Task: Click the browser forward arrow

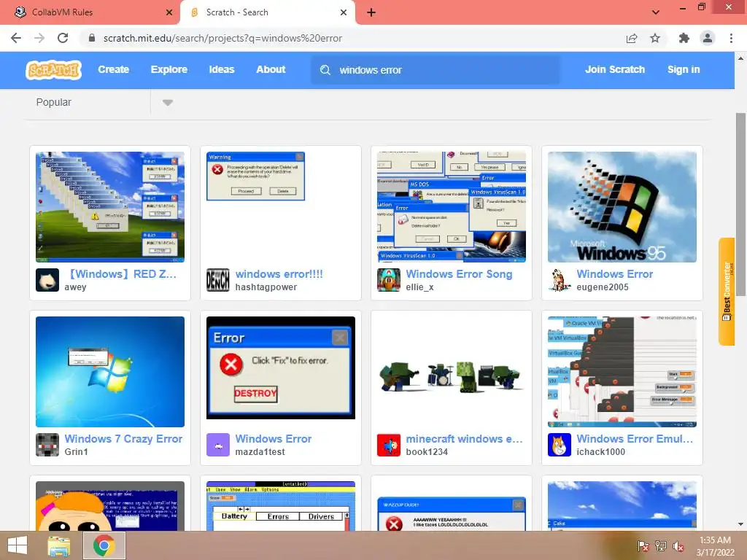Action: point(39,38)
